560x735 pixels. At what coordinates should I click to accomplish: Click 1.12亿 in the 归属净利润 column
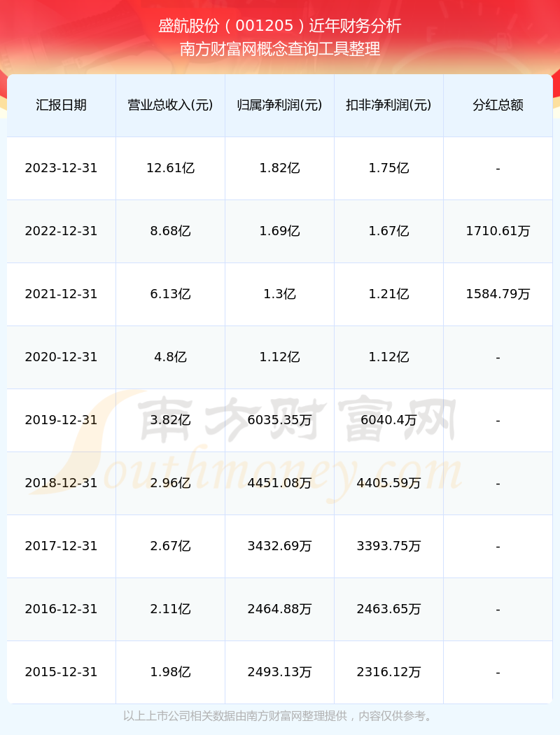point(280,357)
